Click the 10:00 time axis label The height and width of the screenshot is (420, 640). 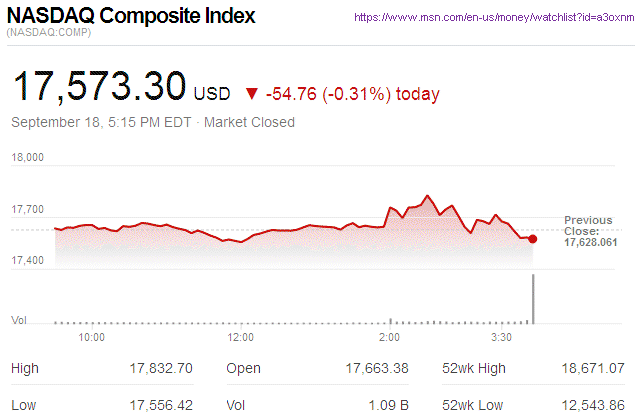pyautogui.click(x=92, y=338)
